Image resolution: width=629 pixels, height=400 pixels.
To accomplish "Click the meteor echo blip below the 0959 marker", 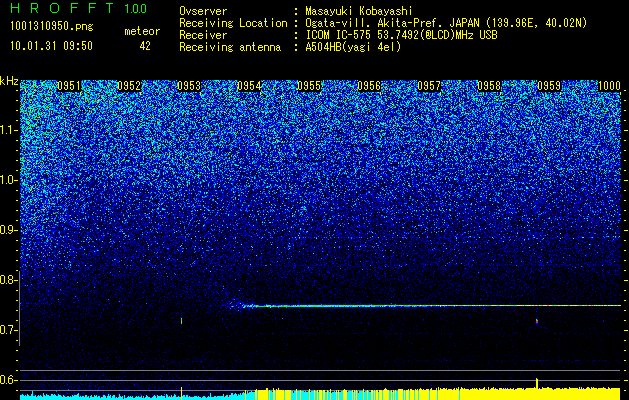I will coord(537,321).
